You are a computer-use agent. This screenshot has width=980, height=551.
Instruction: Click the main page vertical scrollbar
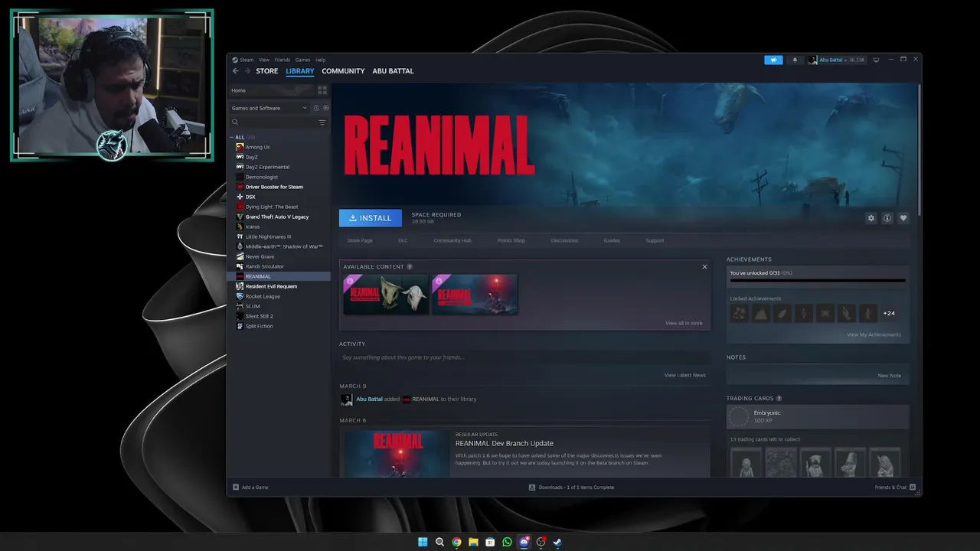[x=919, y=149]
